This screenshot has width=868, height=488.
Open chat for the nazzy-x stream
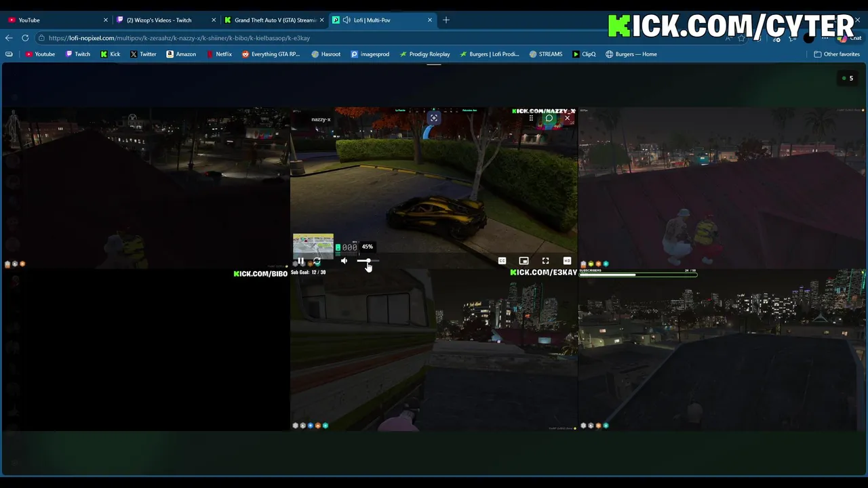point(549,118)
